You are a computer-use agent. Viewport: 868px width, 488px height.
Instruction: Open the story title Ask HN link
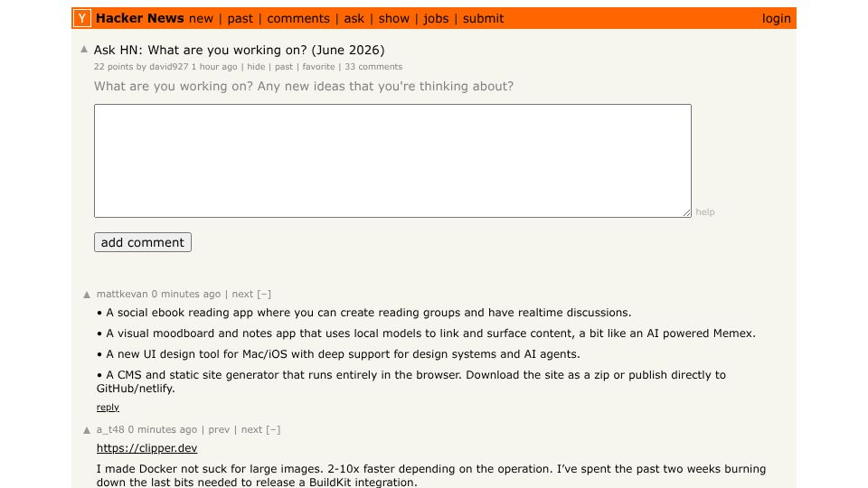(239, 50)
